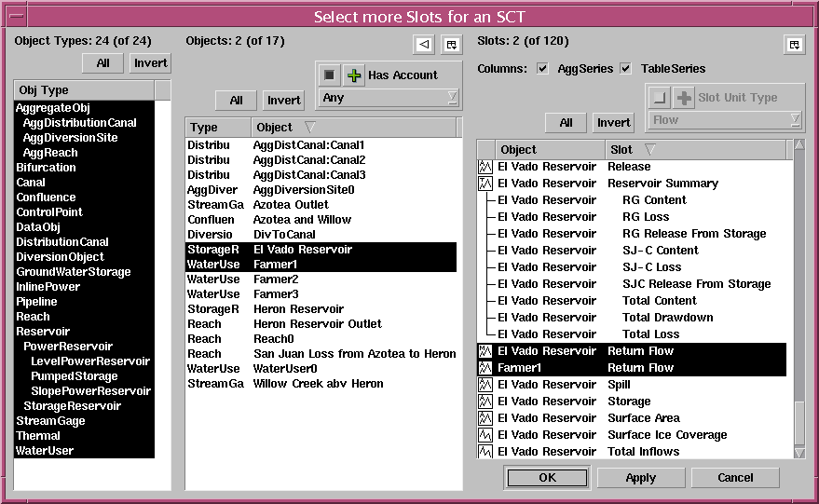Select the InlinePower object type
Image resolution: width=819 pixels, height=504 pixels.
tap(84, 287)
